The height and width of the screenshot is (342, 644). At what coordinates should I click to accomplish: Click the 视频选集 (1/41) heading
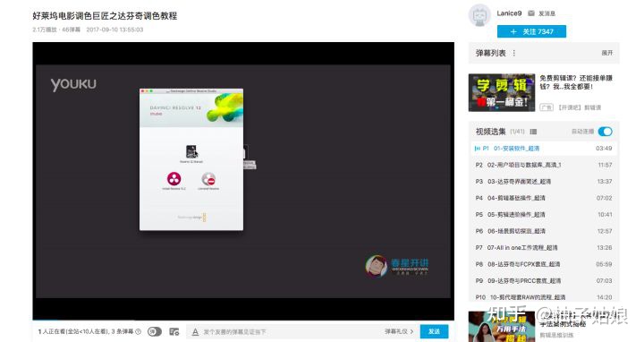[500, 132]
